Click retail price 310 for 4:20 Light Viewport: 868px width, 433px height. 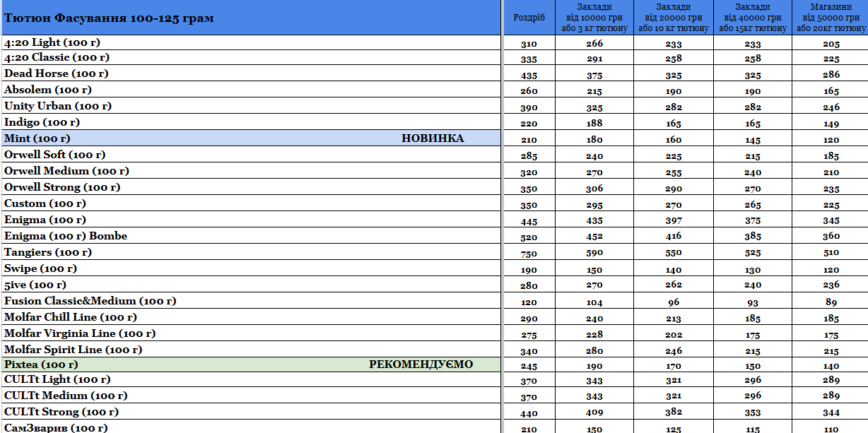tap(529, 44)
